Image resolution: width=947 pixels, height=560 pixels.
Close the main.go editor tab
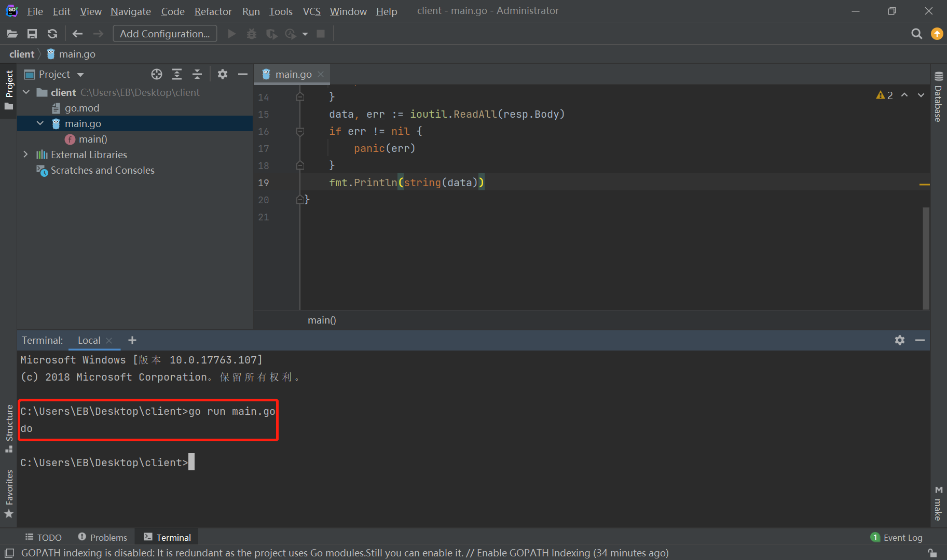point(321,74)
